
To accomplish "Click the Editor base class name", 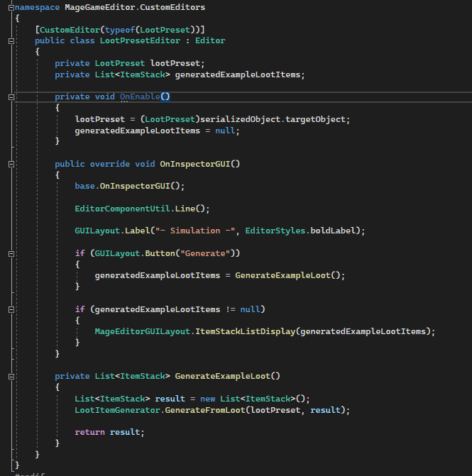I will (x=209, y=40).
